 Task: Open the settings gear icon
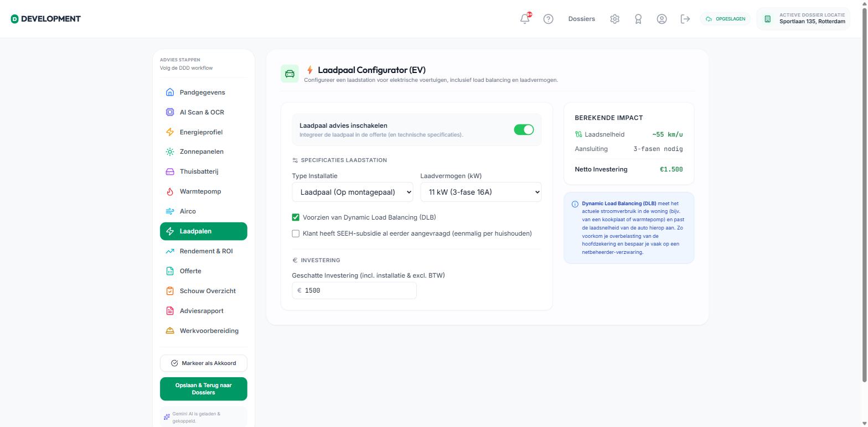(614, 19)
